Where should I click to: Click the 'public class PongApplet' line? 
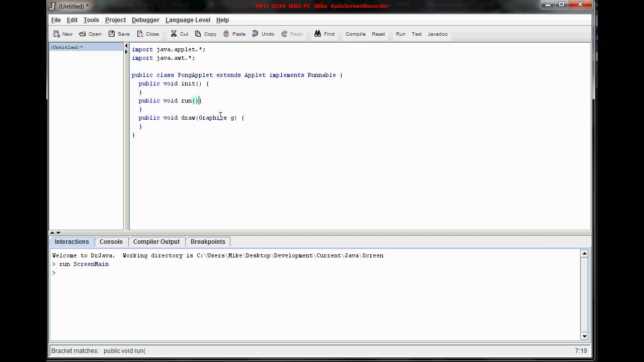pos(237,75)
